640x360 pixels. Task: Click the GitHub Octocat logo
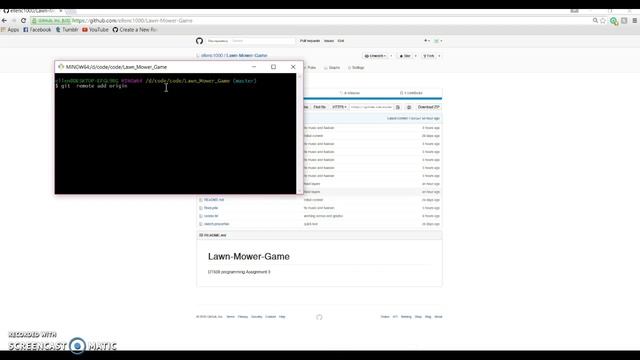tap(199, 41)
